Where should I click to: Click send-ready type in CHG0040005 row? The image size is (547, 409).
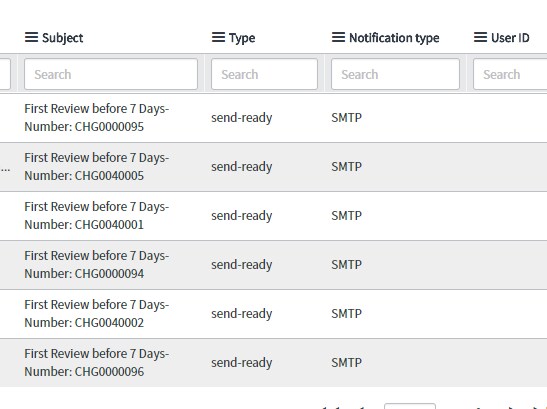(x=241, y=167)
